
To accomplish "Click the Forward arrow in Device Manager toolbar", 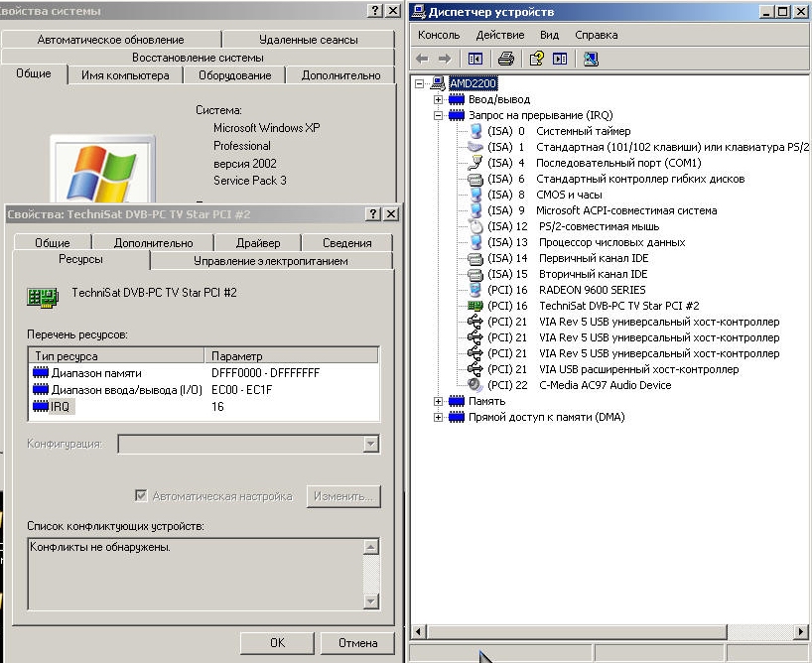I will [x=445, y=59].
